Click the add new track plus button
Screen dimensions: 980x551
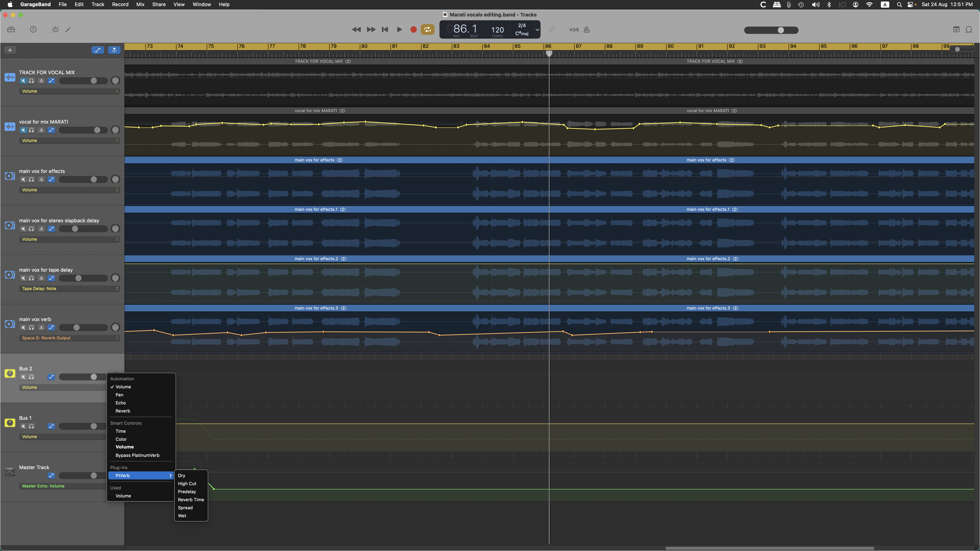pyautogui.click(x=10, y=50)
